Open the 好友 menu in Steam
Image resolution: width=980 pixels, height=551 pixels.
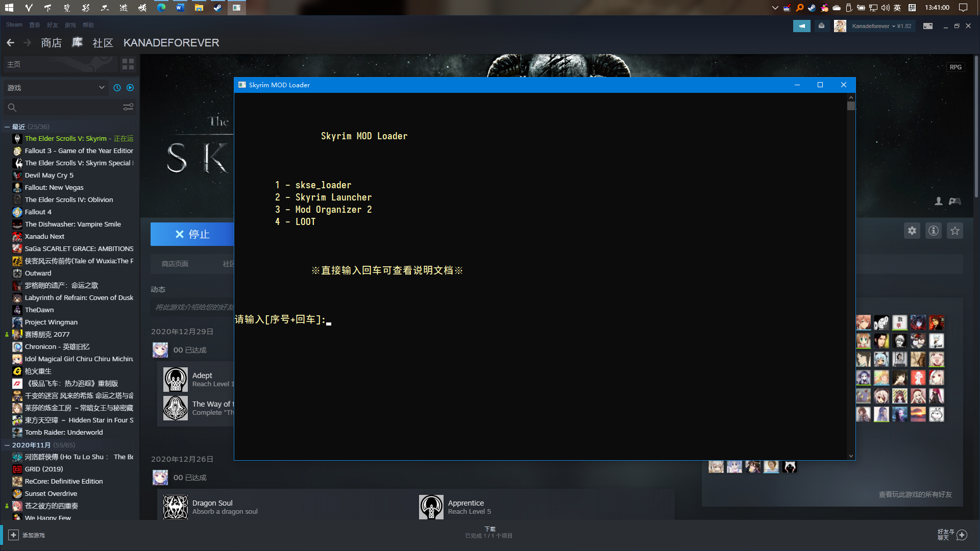coord(52,25)
